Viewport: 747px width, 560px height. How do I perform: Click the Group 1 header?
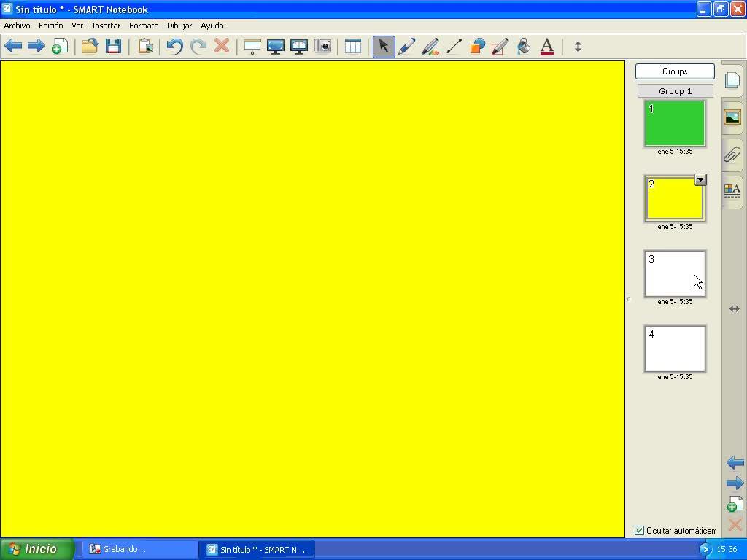coord(675,91)
